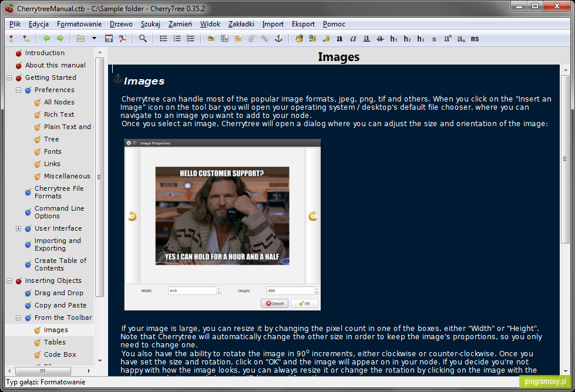Viewport: 575px width, 392px height.
Task: Open the Pomoc menu
Action: [334, 24]
